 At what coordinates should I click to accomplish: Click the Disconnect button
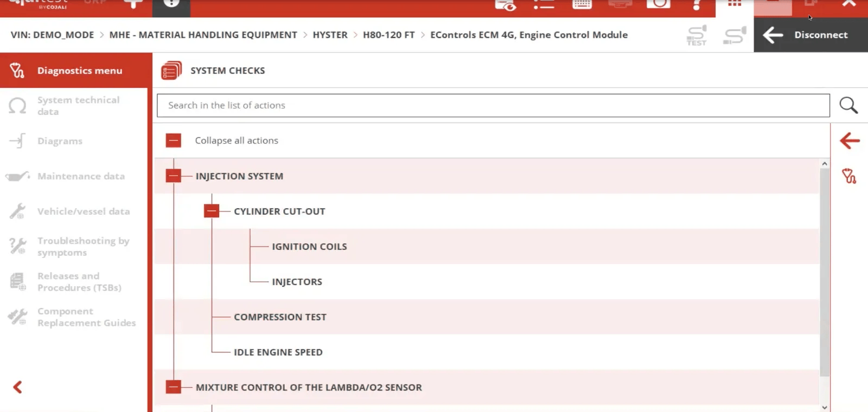pyautogui.click(x=811, y=35)
